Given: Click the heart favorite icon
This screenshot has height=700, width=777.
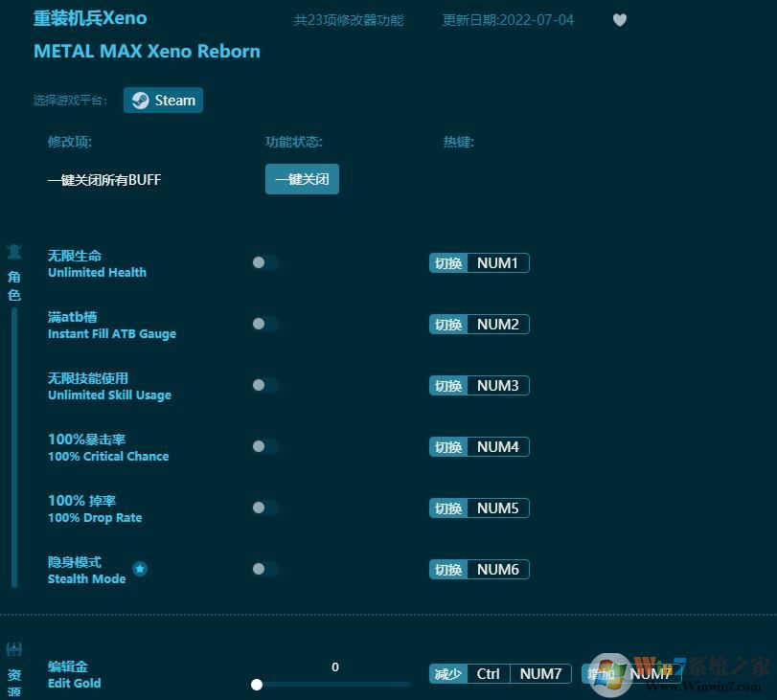Looking at the screenshot, I should click(620, 20).
